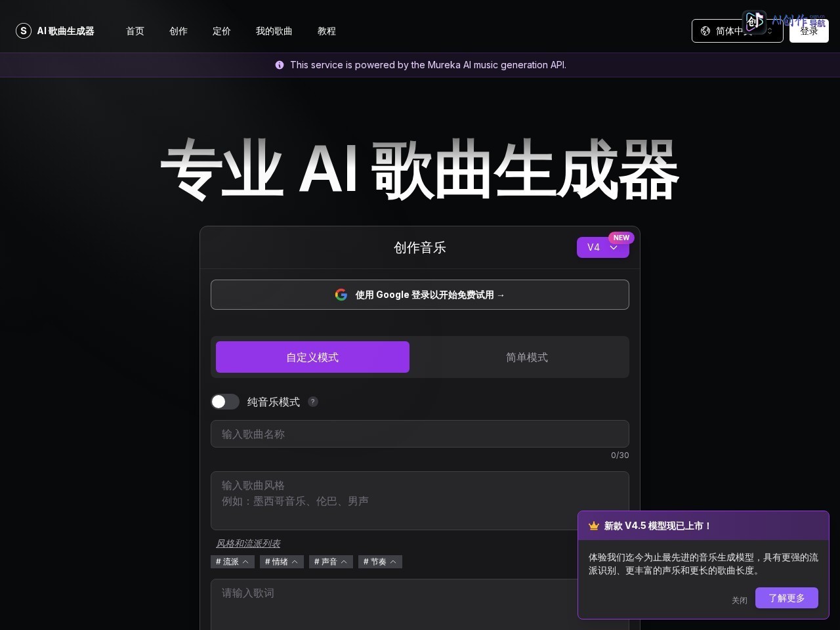Image resolution: width=840 pixels, height=630 pixels.
Task: Click the question mark help icon
Action: (313, 402)
